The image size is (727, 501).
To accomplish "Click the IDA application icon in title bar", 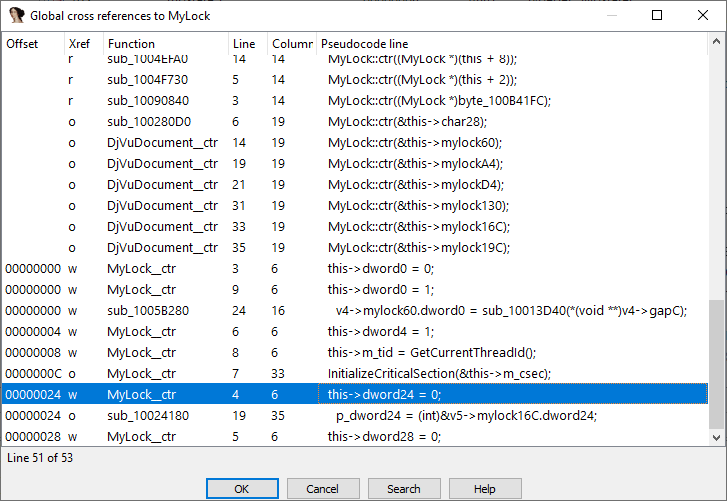I will (16, 15).
